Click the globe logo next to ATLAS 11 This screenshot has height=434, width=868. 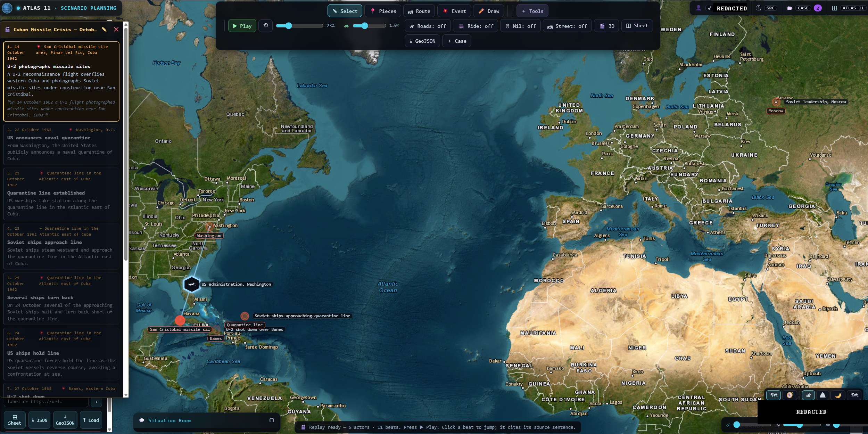(7, 8)
